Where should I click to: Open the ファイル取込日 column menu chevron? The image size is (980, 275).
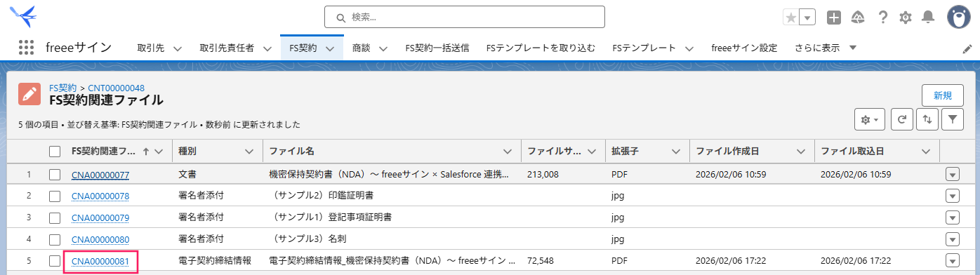coord(925,151)
